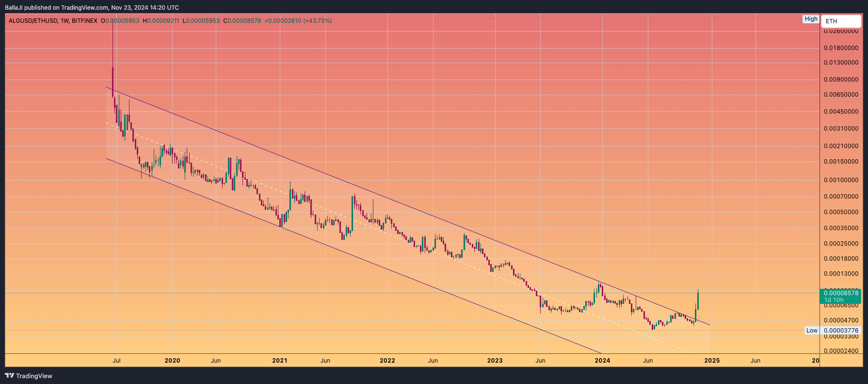Click the 0.00018000 price axis label
868x384 pixels.
point(841,259)
